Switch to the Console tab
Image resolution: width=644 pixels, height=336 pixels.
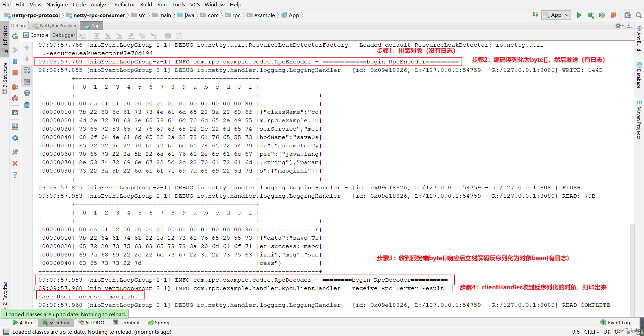[36, 35]
